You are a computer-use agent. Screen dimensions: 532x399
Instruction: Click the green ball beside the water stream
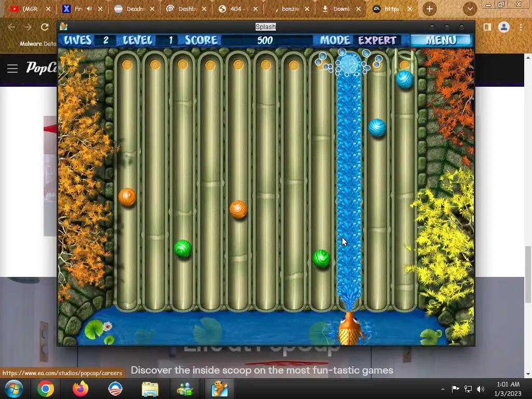click(321, 259)
